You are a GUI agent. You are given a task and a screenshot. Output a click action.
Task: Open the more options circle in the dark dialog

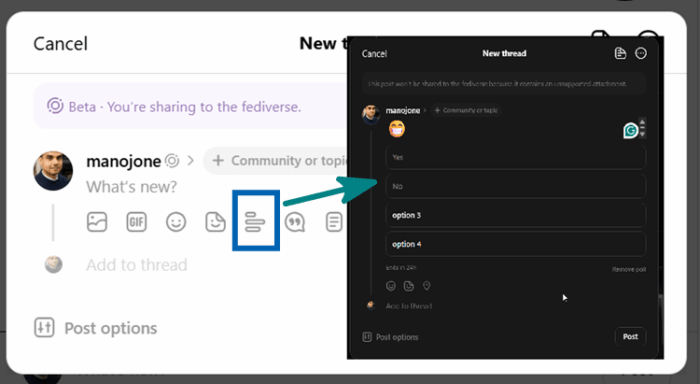641,53
